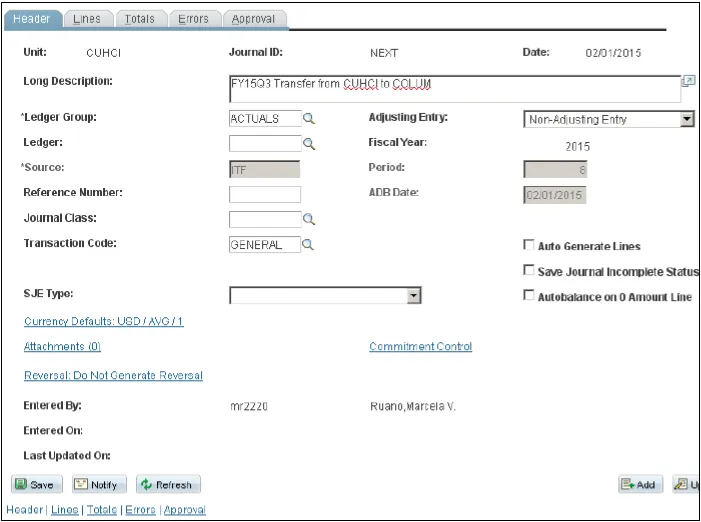Go to the Errors tab
701x522 pixels.
click(193, 19)
